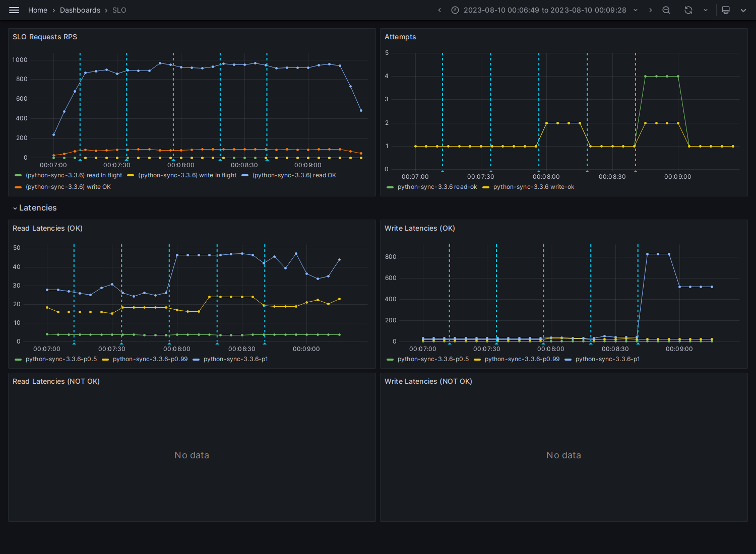Click the SLO breadcrumb
756x554 pixels.
(x=119, y=10)
